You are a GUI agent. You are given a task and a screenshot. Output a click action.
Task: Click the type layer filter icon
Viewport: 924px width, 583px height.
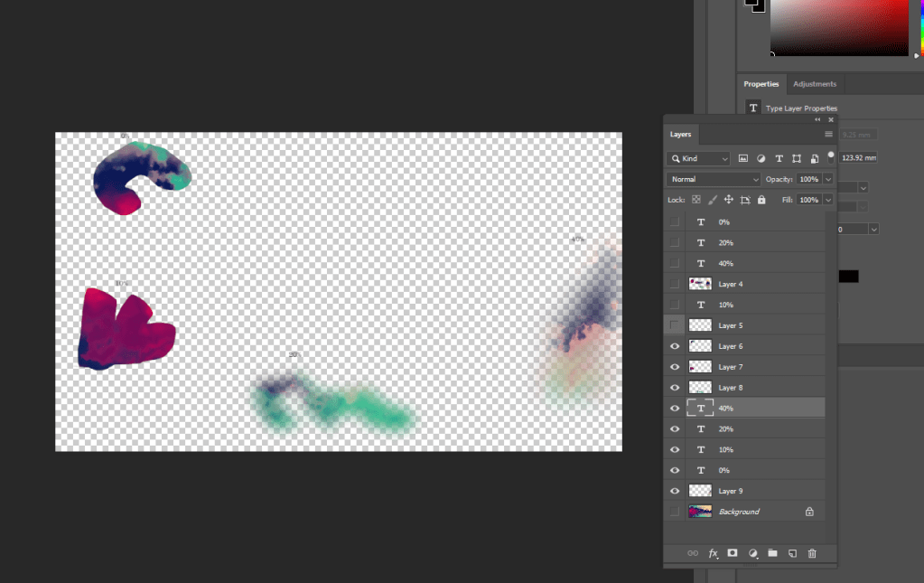pyautogui.click(x=779, y=158)
